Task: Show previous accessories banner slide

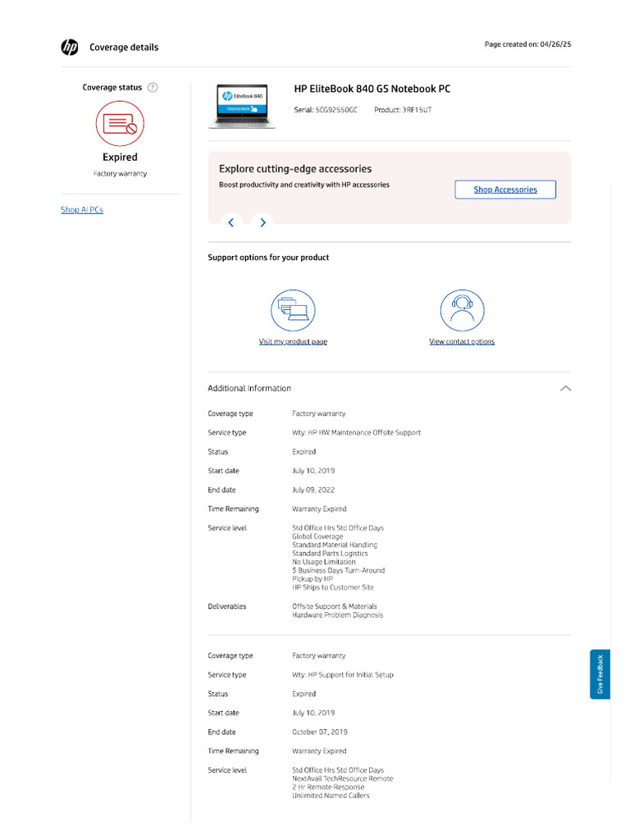Action: (231, 222)
